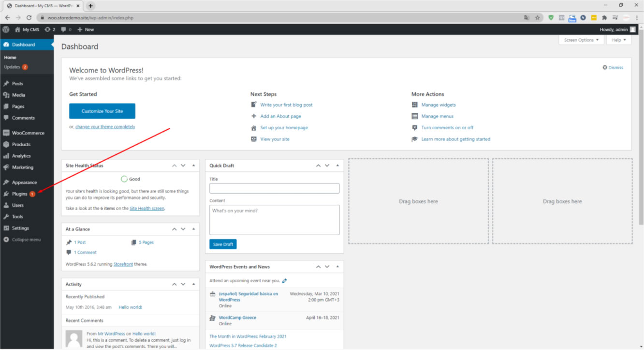Image resolution: width=644 pixels, height=350 pixels.
Task: Open Manage widgets link
Action: click(439, 105)
